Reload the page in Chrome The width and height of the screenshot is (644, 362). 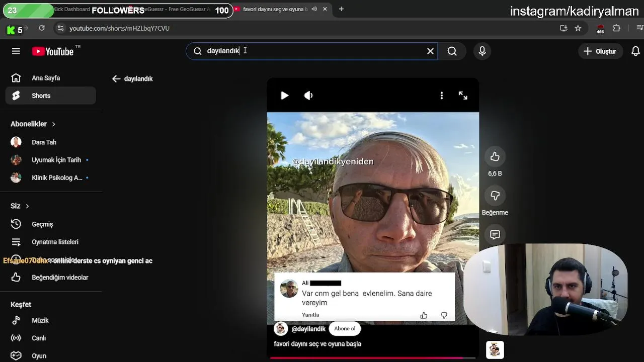tap(42, 28)
